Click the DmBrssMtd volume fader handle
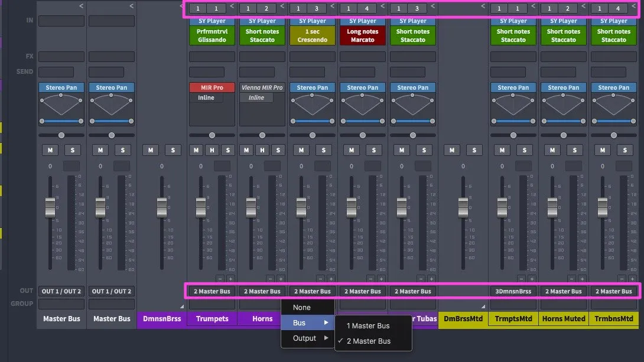Image resolution: width=644 pixels, height=362 pixels. [463, 207]
